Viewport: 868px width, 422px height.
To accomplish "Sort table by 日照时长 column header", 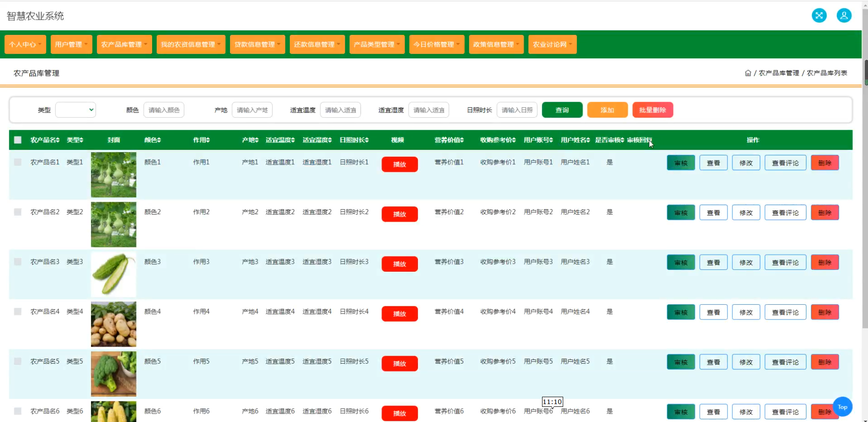I will pyautogui.click(x=354, y=140).
